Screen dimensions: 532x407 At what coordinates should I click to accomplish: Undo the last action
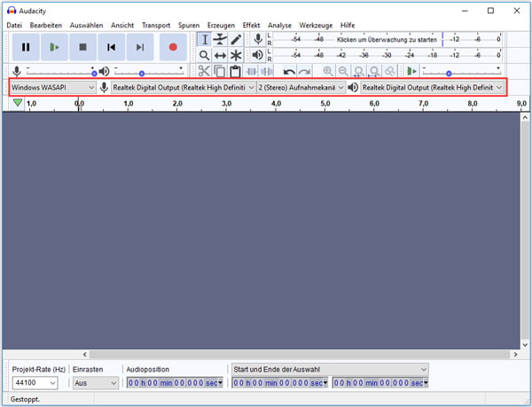pos(289,71)
